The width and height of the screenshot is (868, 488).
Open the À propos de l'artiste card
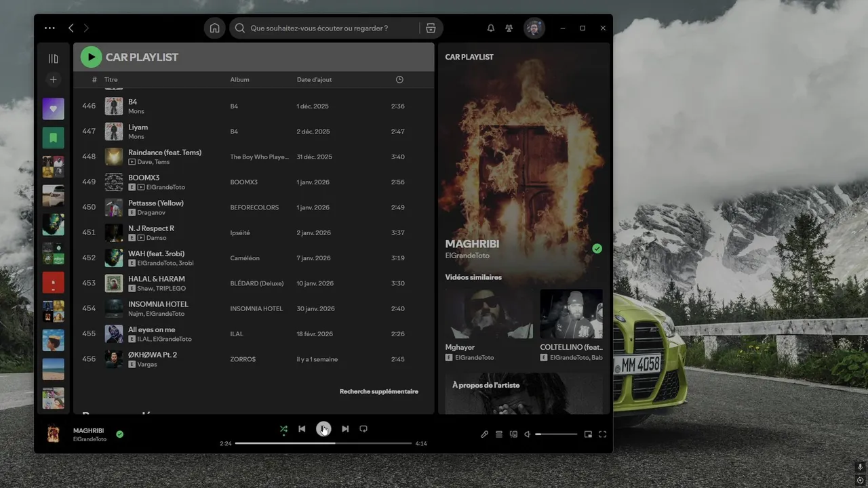coord(524,393)
